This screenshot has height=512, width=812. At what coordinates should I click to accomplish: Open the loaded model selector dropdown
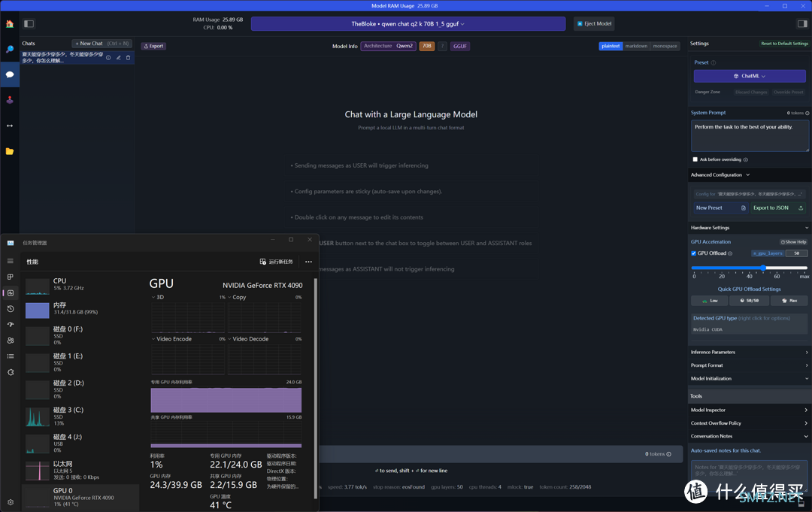(408, 24)
